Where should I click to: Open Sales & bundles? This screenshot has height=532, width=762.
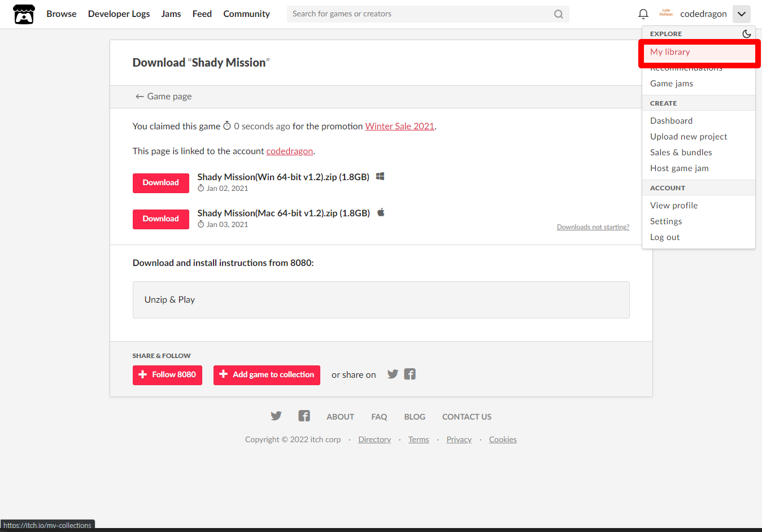[699, 152]
